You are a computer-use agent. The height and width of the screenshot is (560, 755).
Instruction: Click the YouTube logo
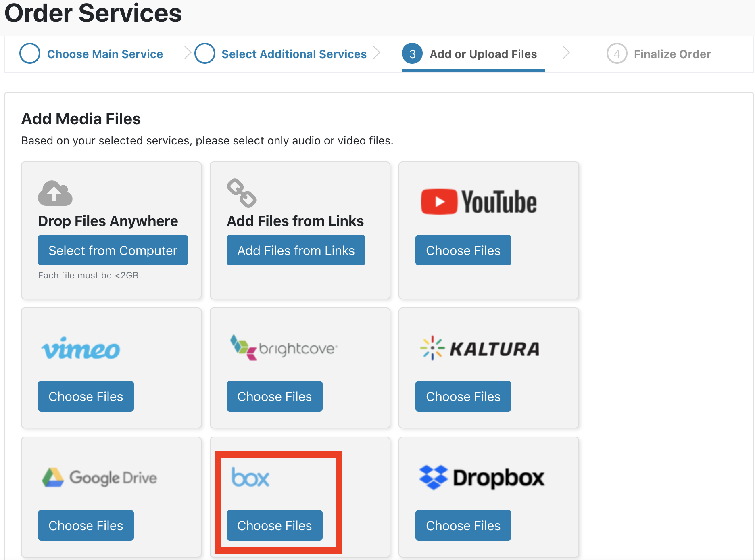[x=479, y=202]
